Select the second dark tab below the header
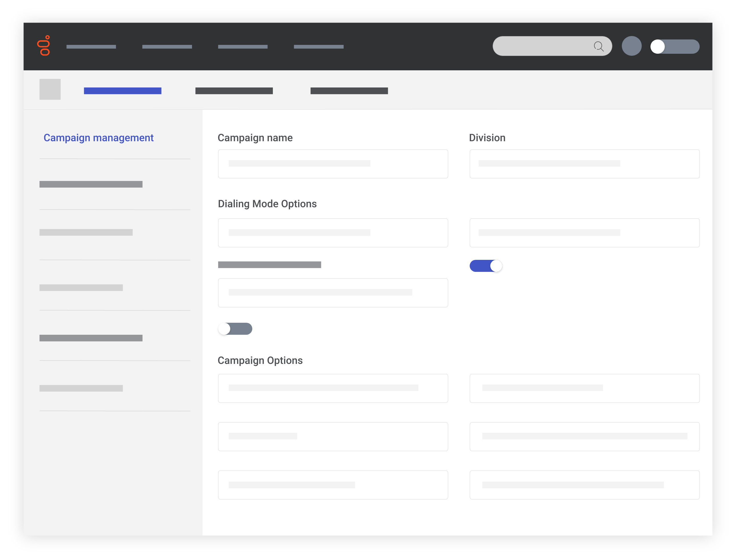 click(234, 90)
